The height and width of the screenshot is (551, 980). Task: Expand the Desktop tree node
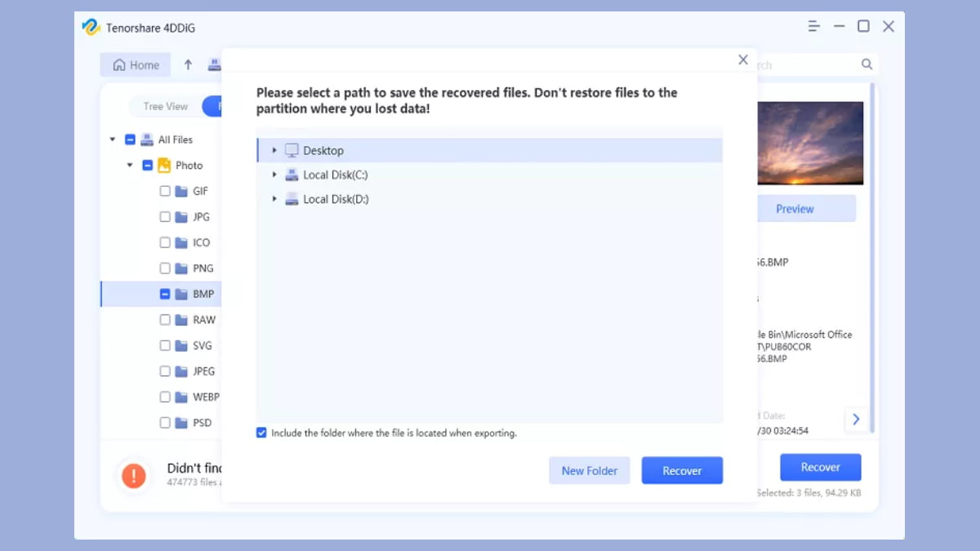274,150
